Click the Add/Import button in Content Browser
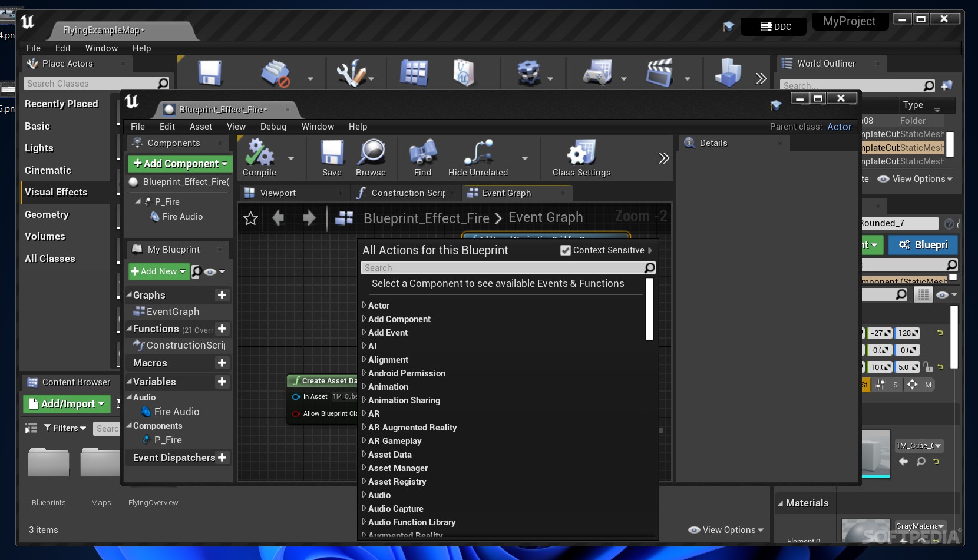Viewport: 978px width, 560px height. [67, 404]
